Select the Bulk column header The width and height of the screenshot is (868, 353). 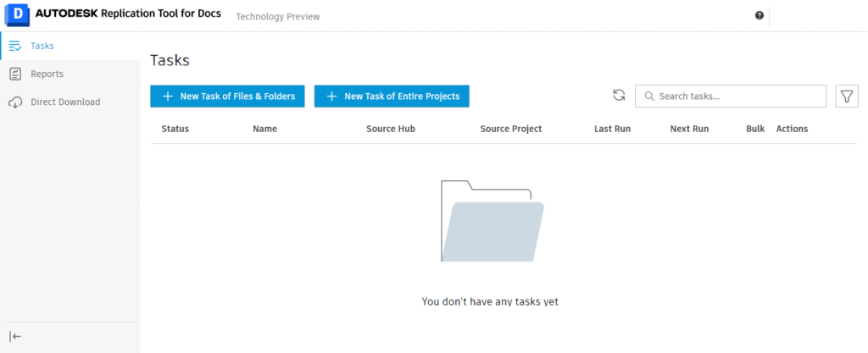(755, 129)
